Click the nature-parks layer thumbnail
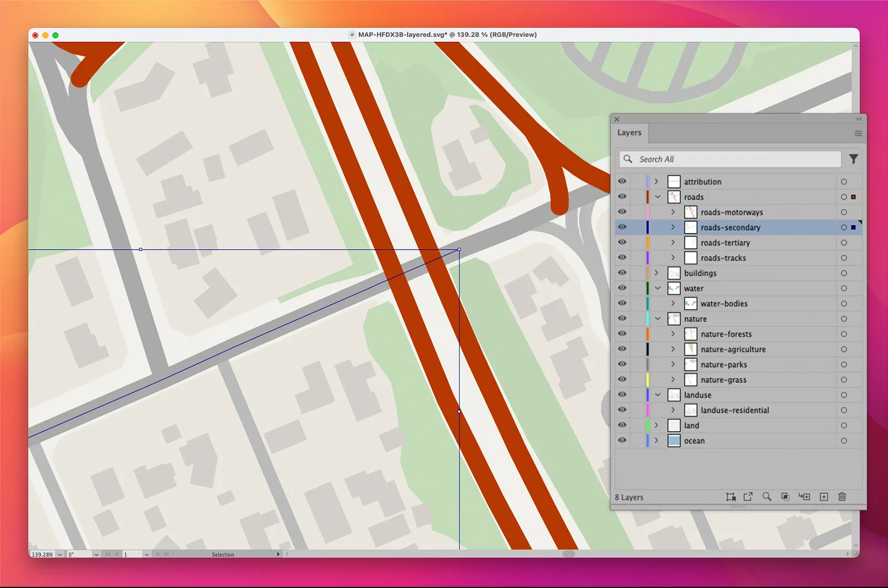 click(x=690, y=364)
